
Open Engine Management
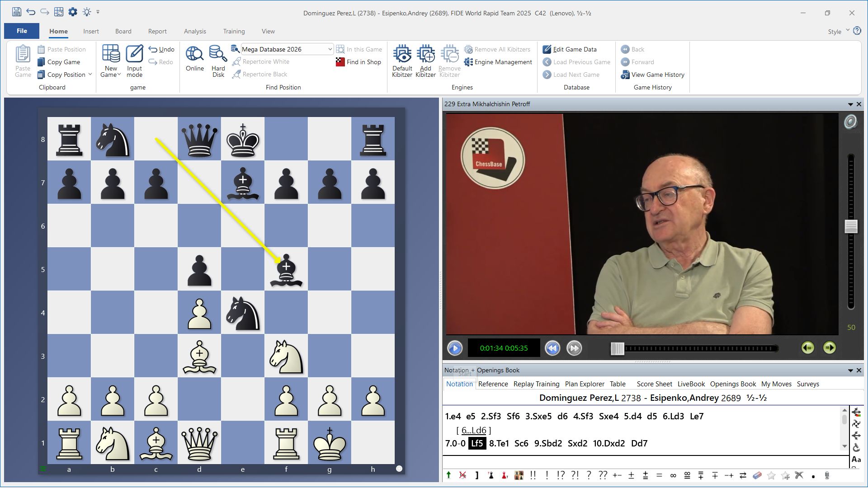[x=498, y=62]
